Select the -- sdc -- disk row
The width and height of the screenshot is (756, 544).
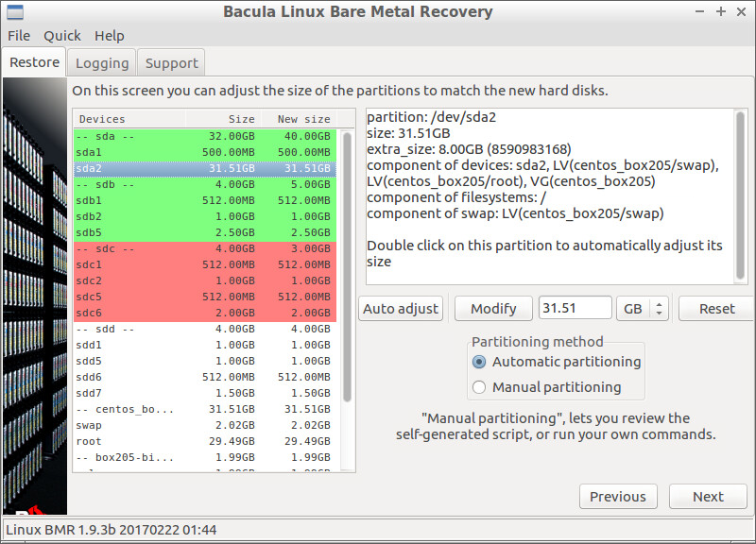click(x=205, y=248)
